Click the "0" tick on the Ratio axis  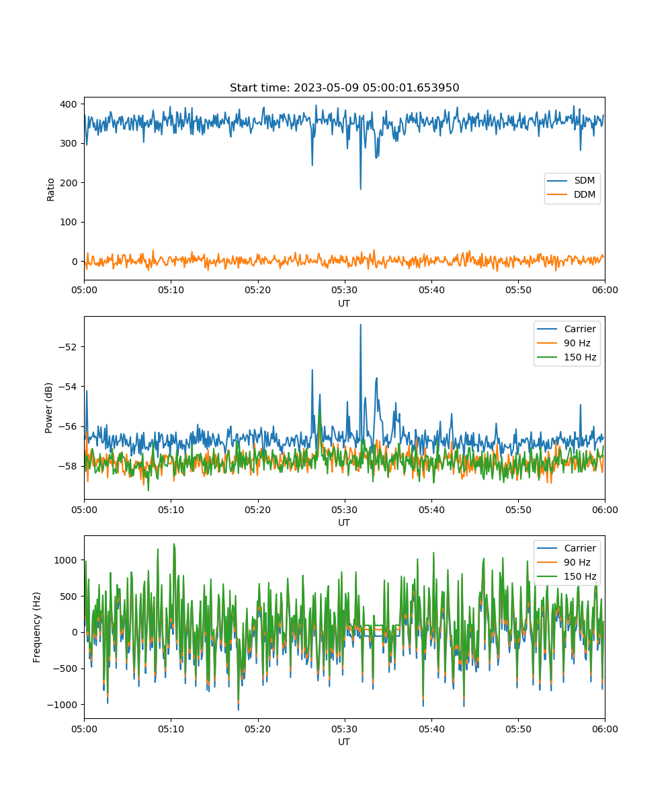(x=76, y=262)
